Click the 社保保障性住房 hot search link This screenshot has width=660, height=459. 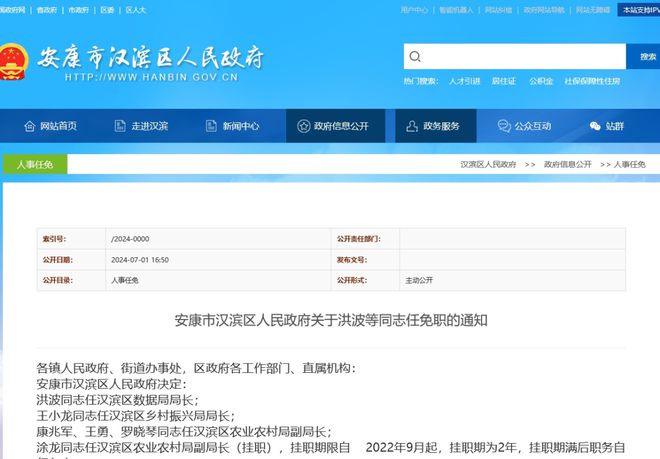tap(592, 81)
